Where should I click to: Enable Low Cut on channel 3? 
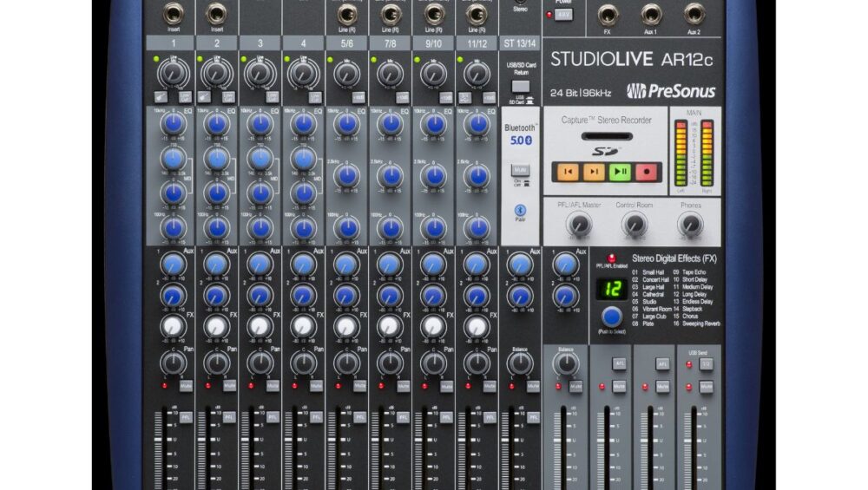pyautogui.click(x=273, y=97)
